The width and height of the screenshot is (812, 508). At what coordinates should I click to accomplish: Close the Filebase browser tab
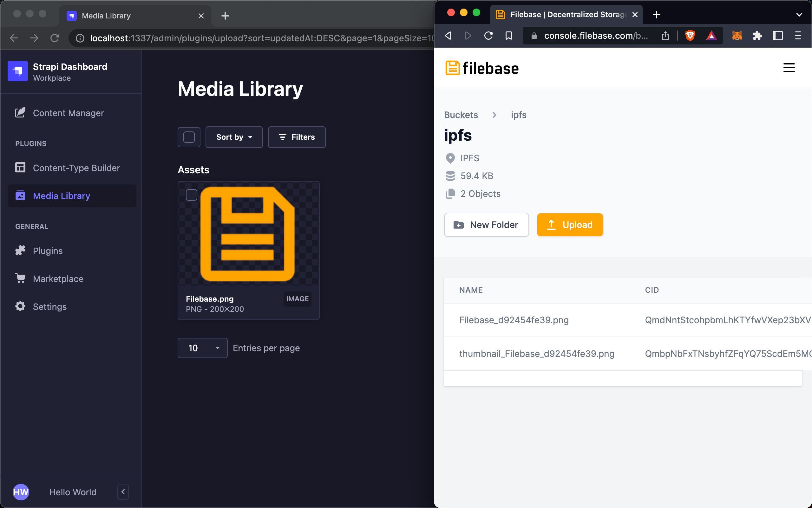[635, 15]
